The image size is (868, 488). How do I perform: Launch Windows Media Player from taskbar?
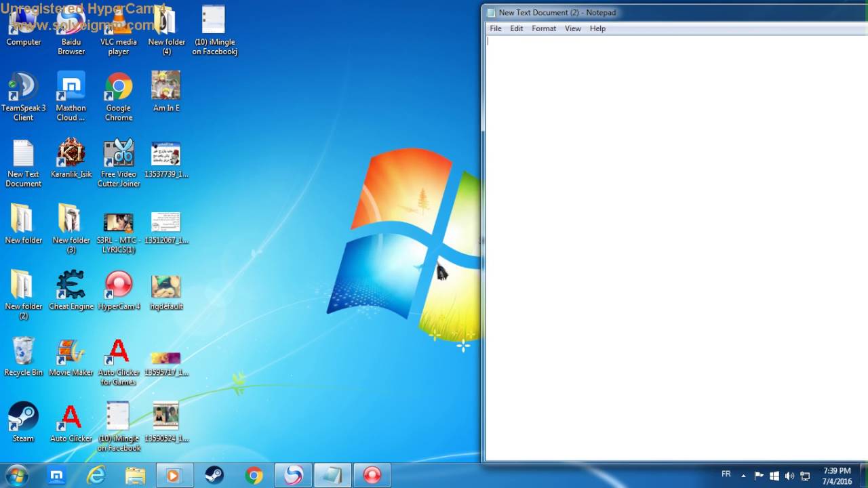[x=175, y=475]
